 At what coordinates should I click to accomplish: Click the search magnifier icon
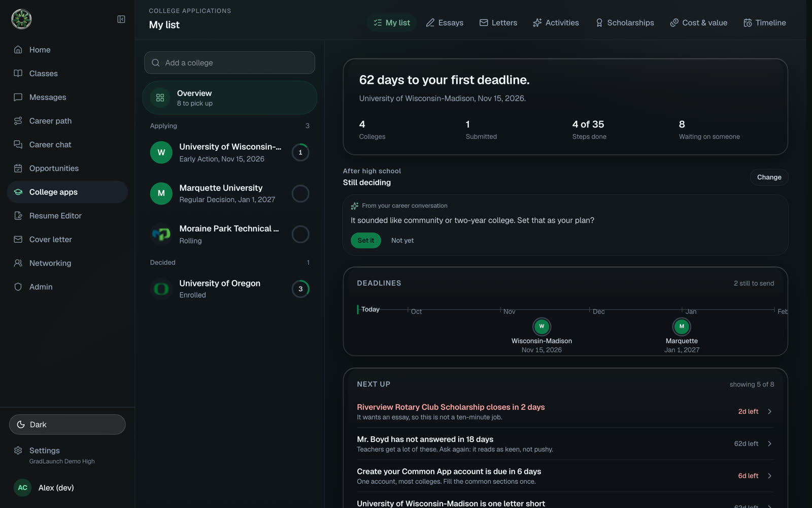pos(156,63)
